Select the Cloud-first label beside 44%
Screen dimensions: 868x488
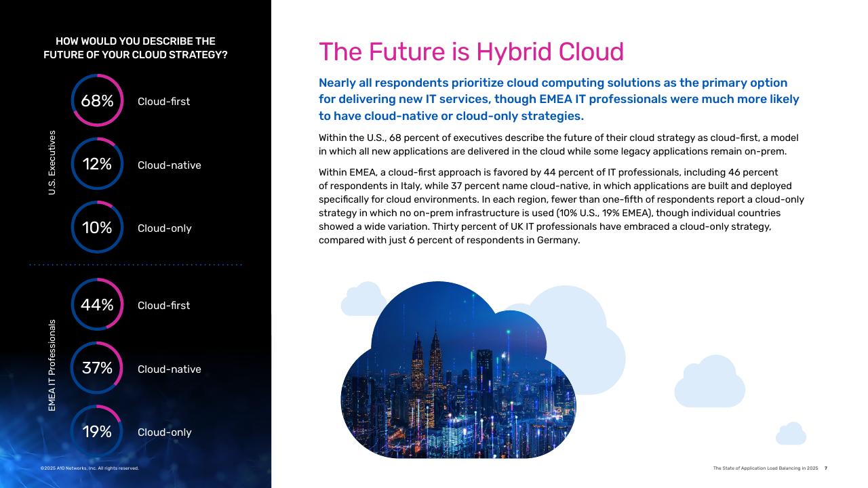pos(163,306)
